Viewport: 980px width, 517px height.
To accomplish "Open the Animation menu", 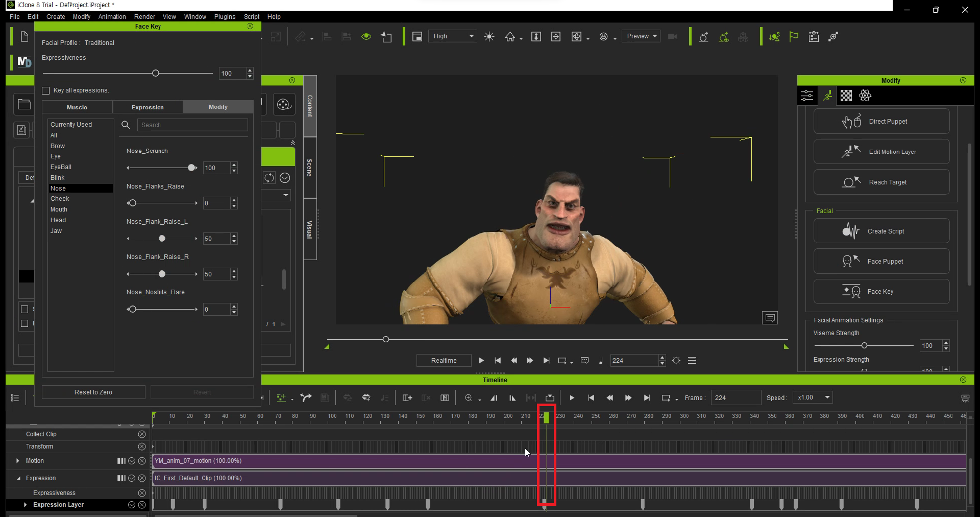I will pos(112,17).
